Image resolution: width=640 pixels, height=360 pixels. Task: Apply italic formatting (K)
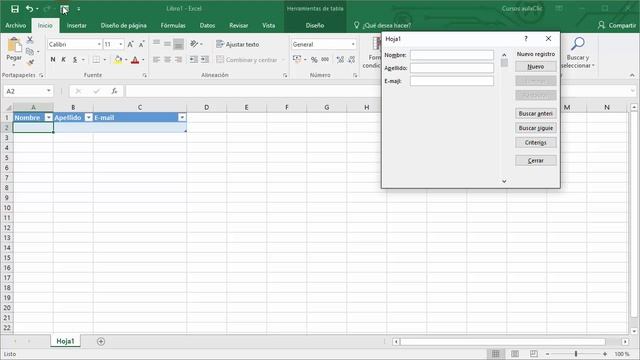pos(64,60)
